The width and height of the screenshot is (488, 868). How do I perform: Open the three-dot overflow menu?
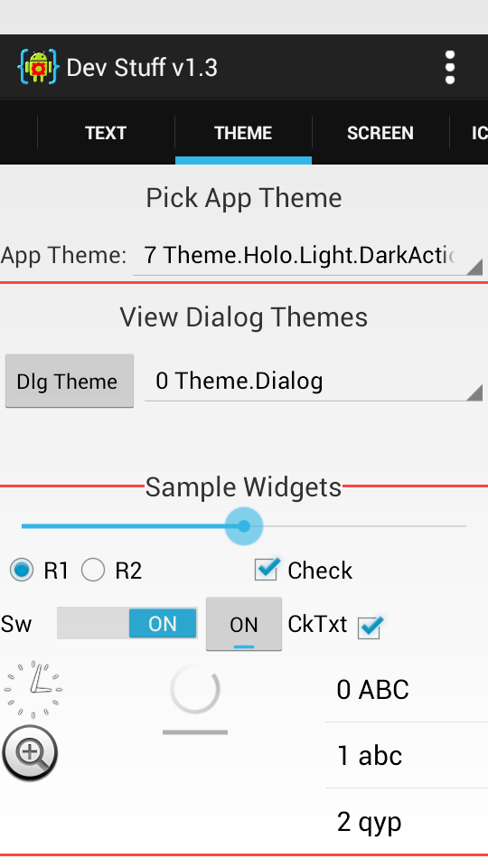tap(450, 68)
